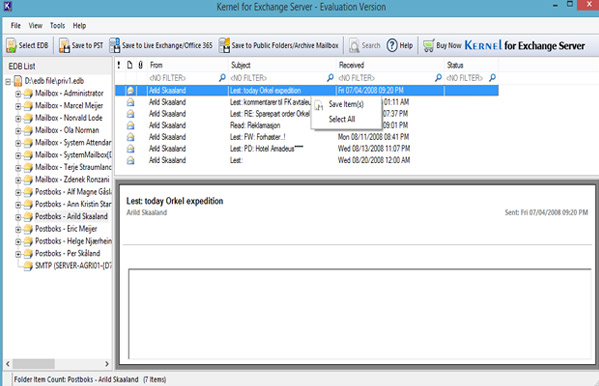Screen dimensions: 599x386
Task: Select the 'Read: Reklamasjon' email subject
Action: pyautogui.click(x=255, y=125)
